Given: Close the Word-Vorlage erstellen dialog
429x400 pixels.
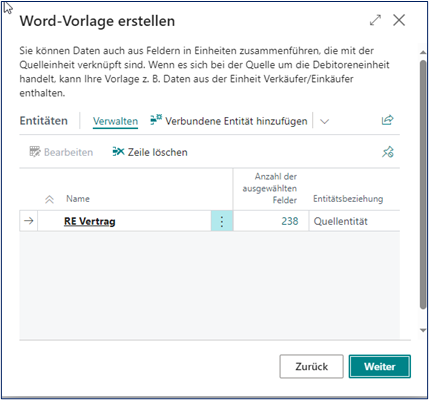Looking at the screenshot, I should tap(399, 20).
